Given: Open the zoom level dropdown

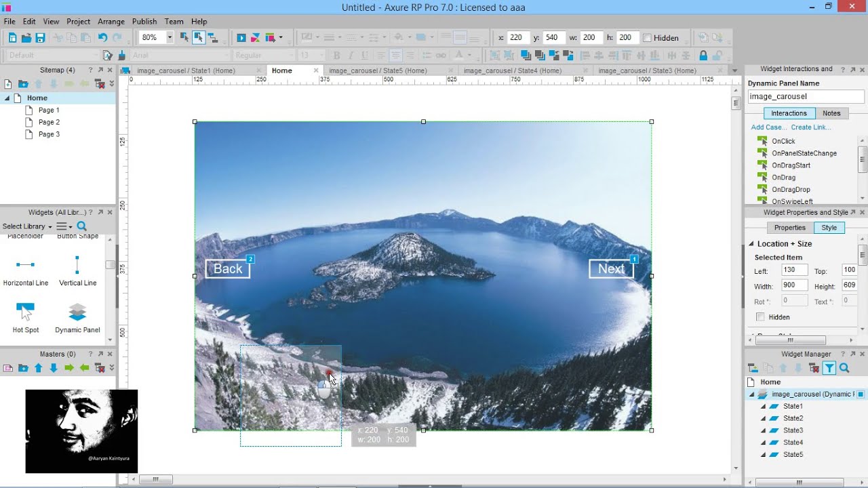Looking at the screenshot, I should [170, 38].
